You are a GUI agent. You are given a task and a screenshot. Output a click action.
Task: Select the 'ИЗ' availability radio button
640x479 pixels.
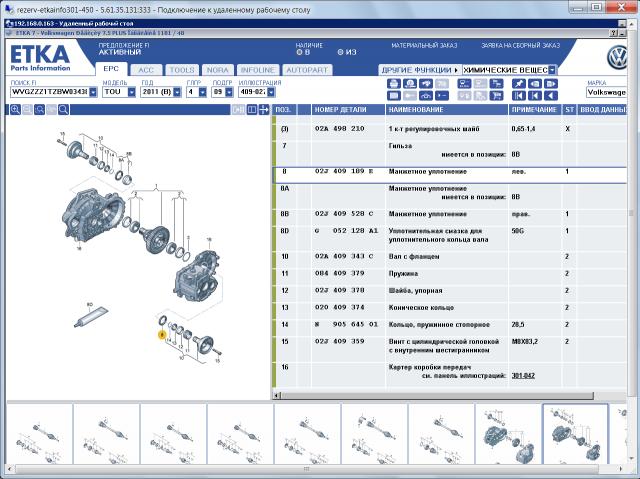340,52
